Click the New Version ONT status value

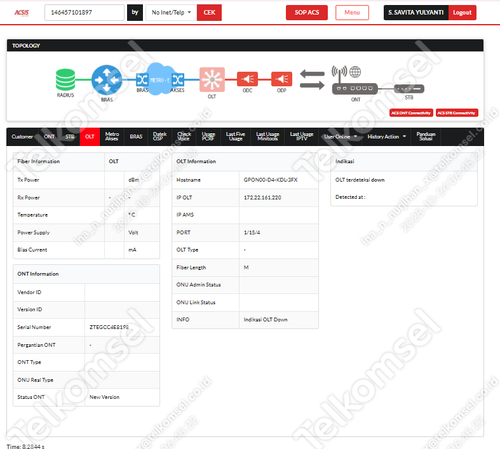pyautogui.click(x=104, y=397)
